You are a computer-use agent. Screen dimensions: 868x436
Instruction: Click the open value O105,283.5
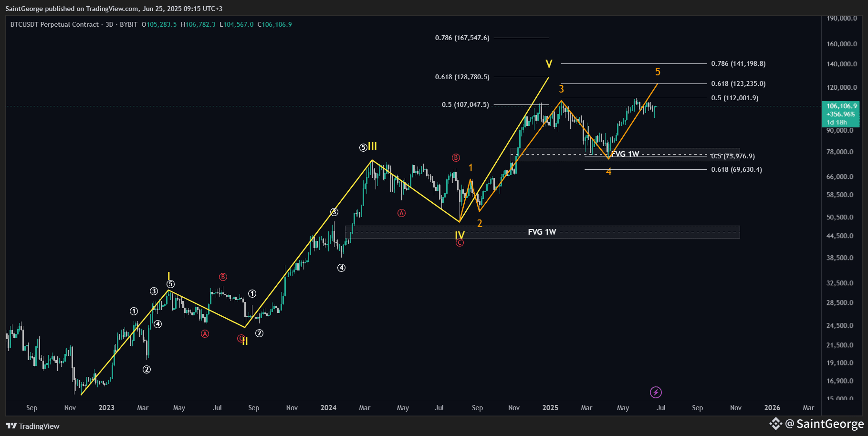tap(159, 24)
